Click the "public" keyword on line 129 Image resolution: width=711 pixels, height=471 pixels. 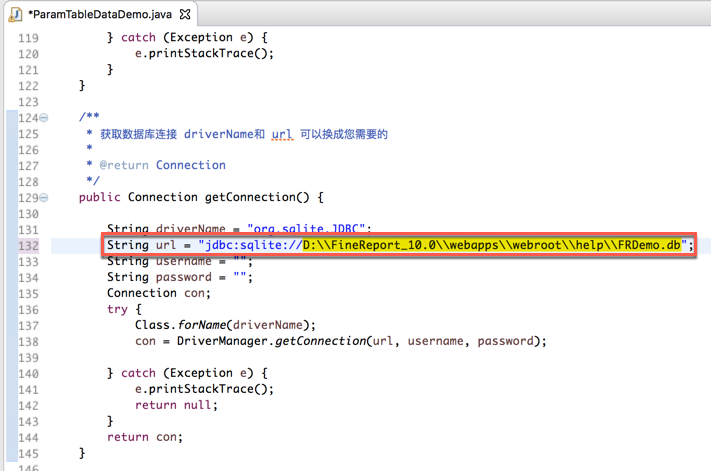[x=99, y=197]
